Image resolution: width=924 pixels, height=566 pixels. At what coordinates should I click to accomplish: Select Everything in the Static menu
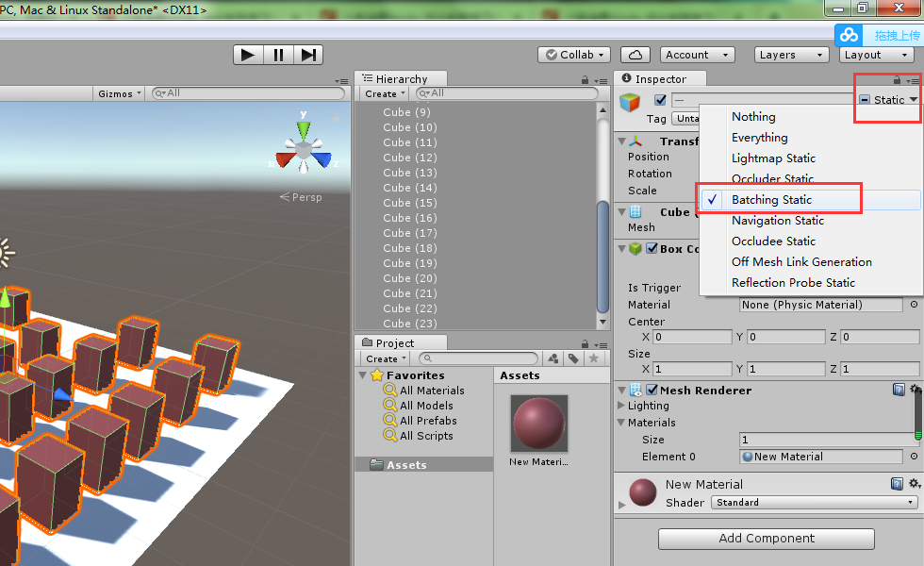pos(811,138)
